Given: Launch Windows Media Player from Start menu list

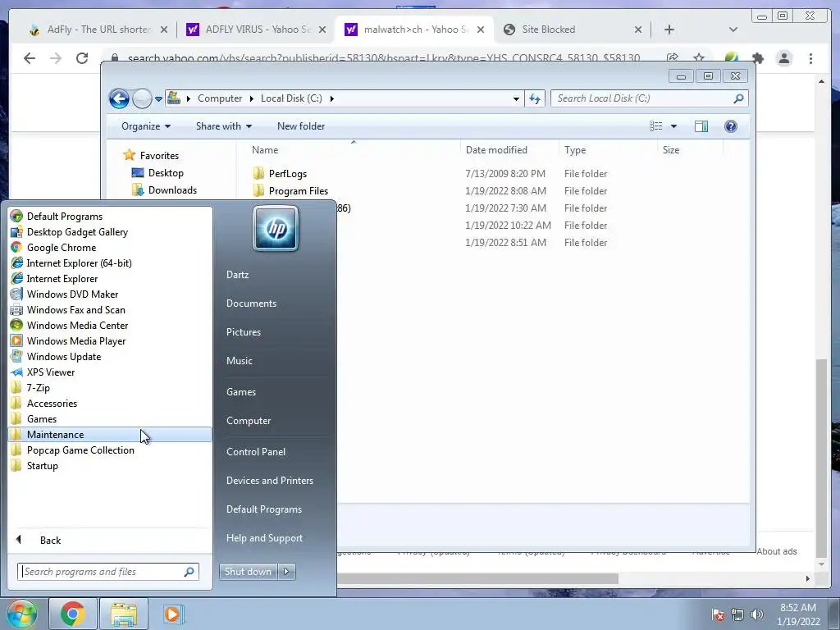Looking at the screenshot, I should point(76,340).
